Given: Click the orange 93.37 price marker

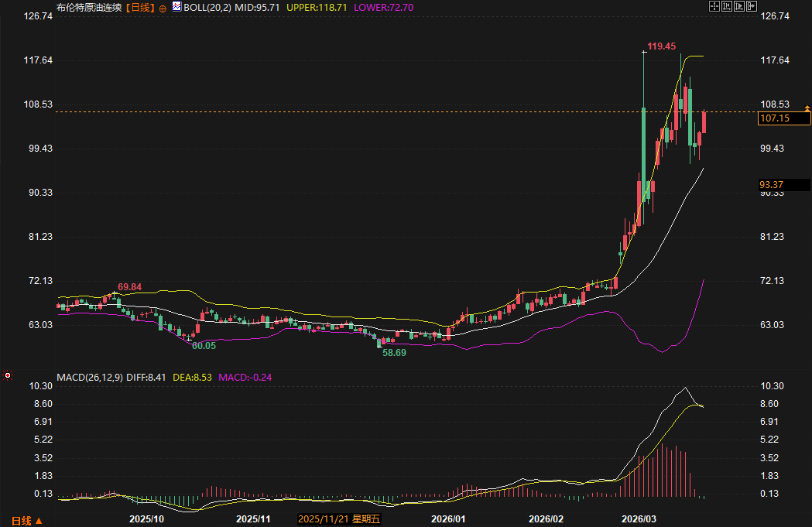Looking at the screenshot, I should pos(784,185).
